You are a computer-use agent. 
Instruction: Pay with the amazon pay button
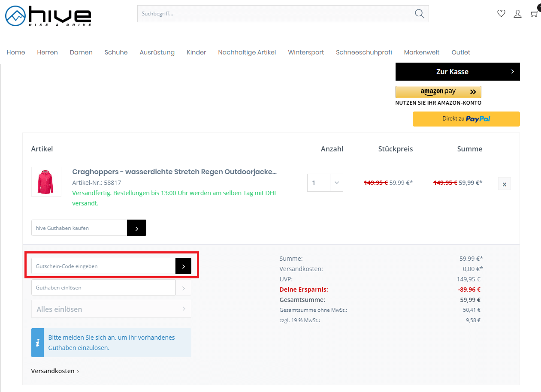[x=438, y=92]
